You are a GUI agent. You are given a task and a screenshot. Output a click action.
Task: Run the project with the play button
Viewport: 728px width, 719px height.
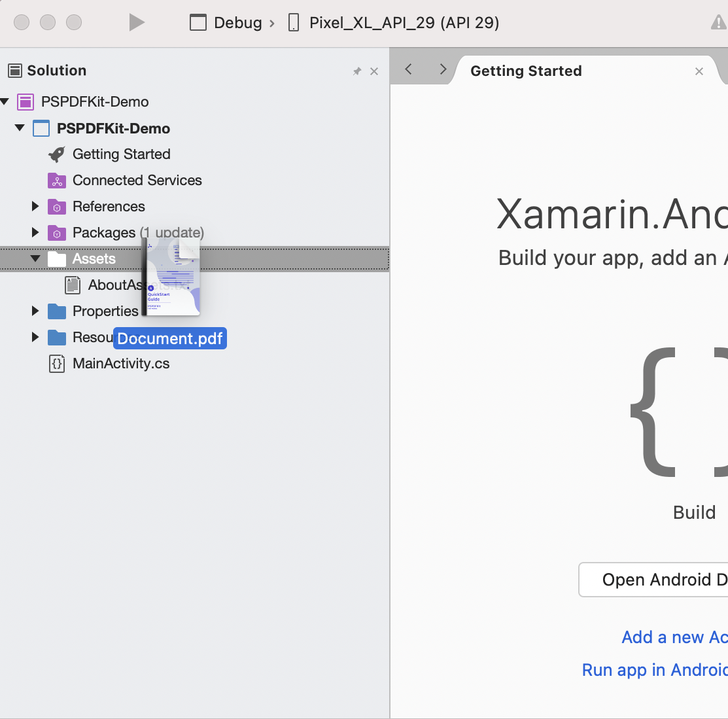(x=137, y=22)
